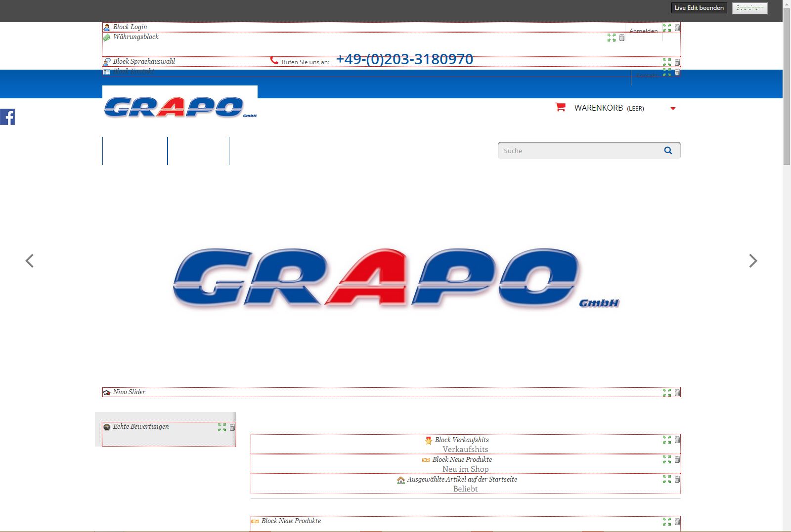Click the large GRAPO slider image
The image size is (791, 532).
pyautogui.click(x=395, y=279)
